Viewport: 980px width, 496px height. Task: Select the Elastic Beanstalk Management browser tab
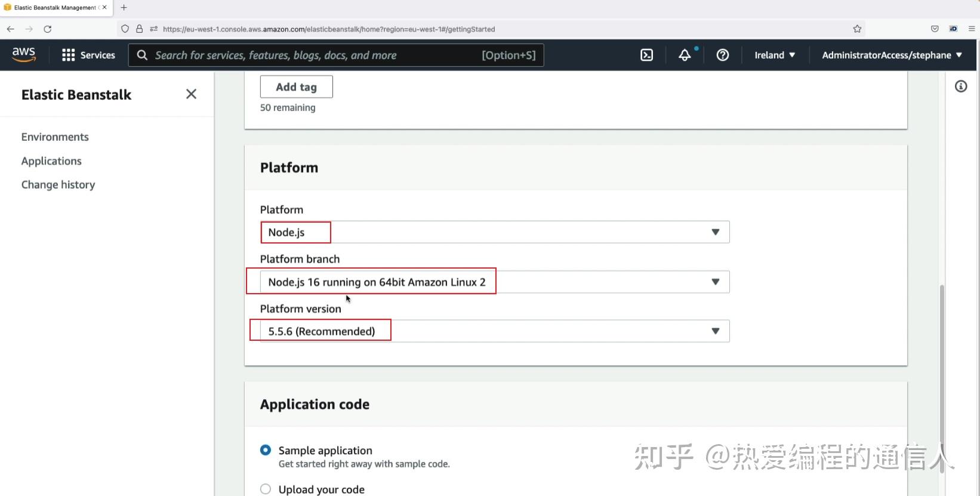tap(56, 8)
